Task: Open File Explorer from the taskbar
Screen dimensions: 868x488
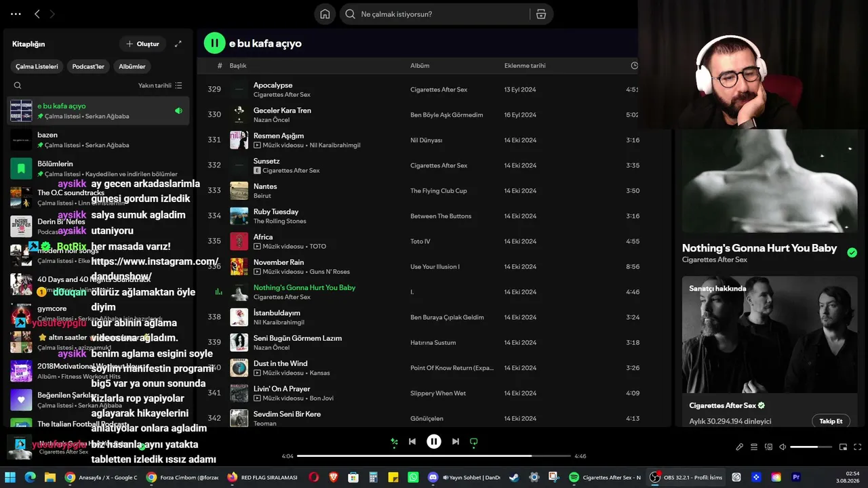Action: point(50,477)
